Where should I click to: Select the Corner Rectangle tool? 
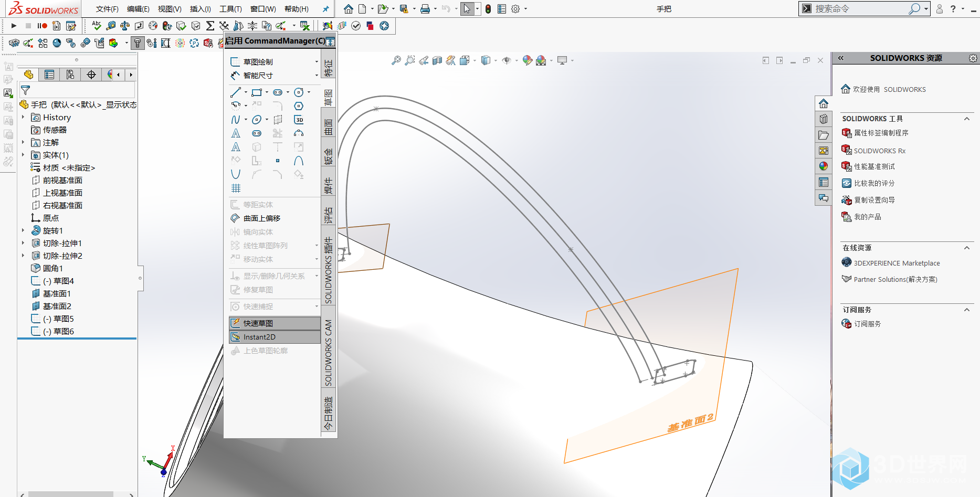[257, 92]
